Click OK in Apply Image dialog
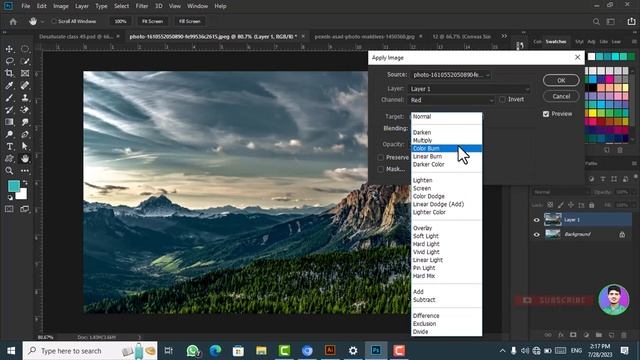640x360 pixels. [x=561, y=80]
